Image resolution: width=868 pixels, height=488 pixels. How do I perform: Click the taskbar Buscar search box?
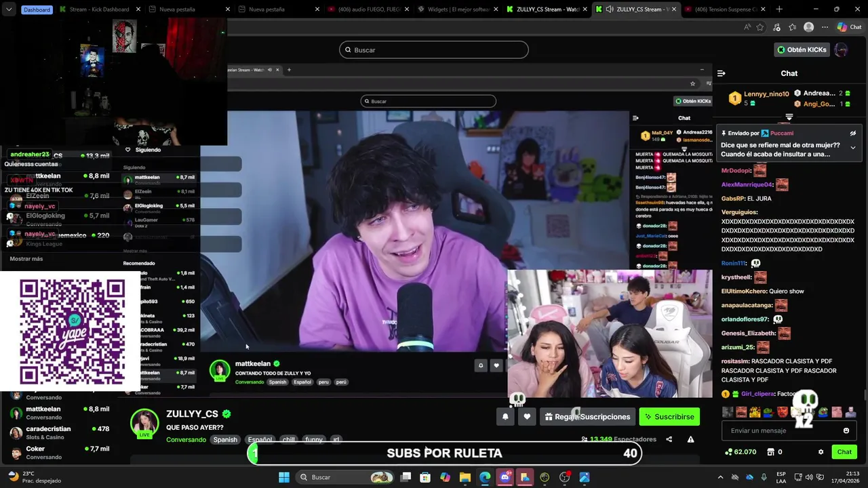pyautogui.click(x=346, y=477)
